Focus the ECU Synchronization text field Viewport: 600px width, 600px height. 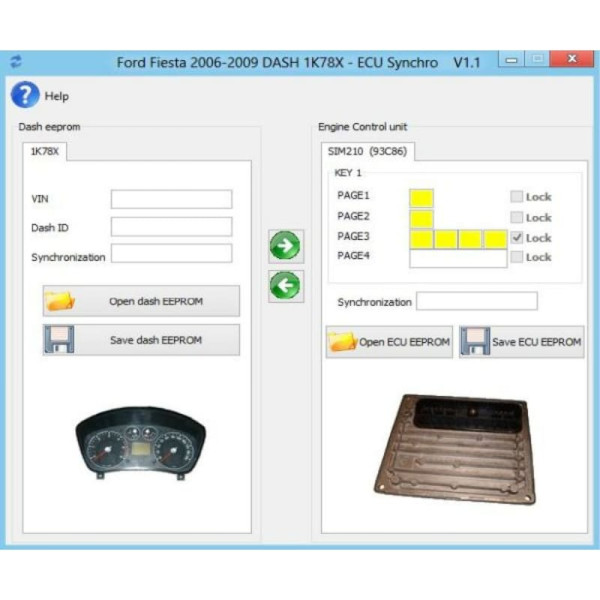476,301
